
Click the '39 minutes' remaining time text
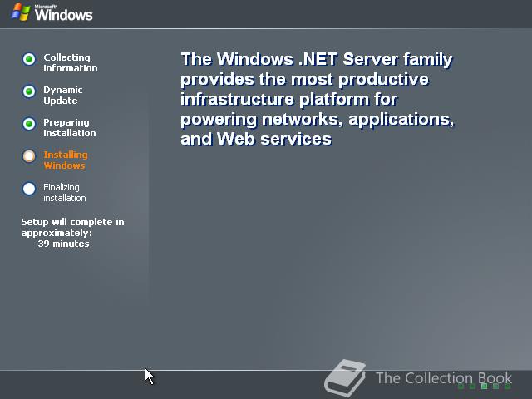click(63, 244)
